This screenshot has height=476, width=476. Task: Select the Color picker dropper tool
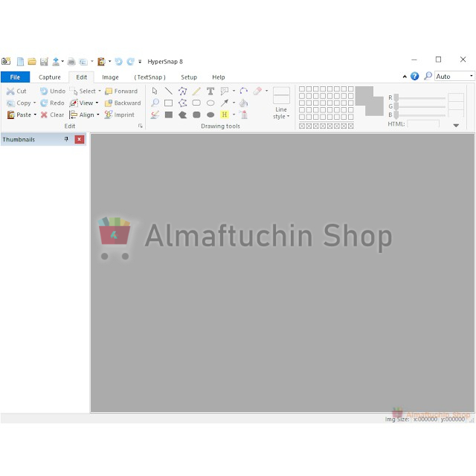pyautogui.click(x=155, y=115)
